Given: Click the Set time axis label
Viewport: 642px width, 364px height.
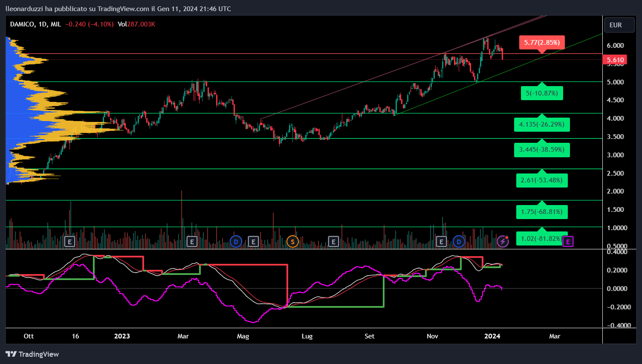Looking at the screenshot, I should pos(370,336).
